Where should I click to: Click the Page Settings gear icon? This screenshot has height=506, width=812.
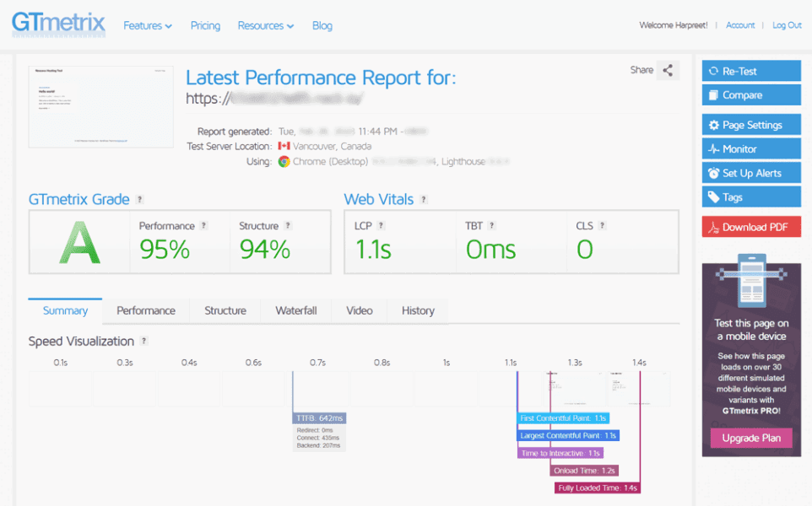click(x=713, y=125)
